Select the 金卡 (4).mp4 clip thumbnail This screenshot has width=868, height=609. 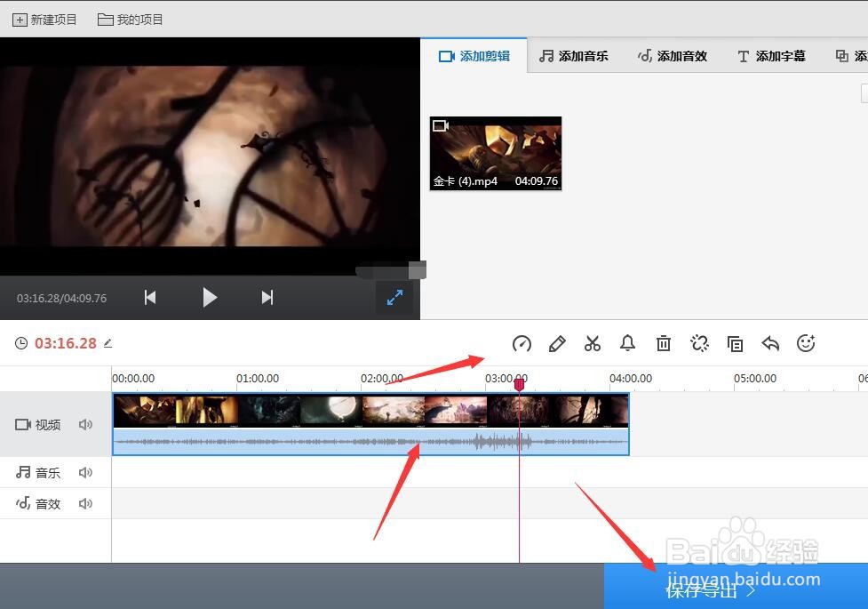pyautogui.click(x=495, y=153)
